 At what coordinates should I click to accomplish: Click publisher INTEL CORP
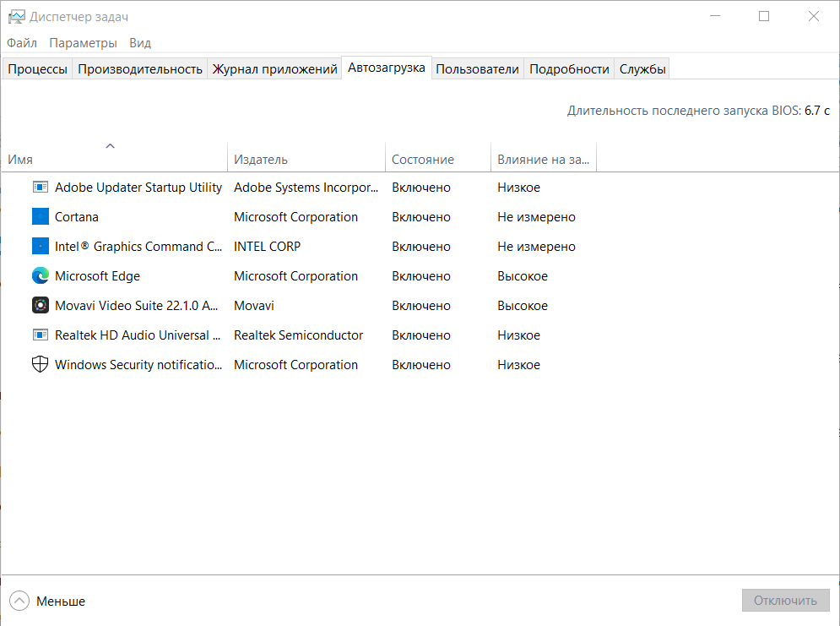click(x=268, y=246)
